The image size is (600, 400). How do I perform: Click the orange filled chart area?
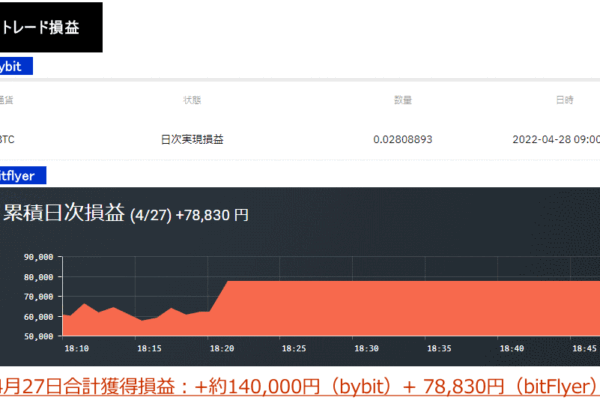tap(400, 310)
